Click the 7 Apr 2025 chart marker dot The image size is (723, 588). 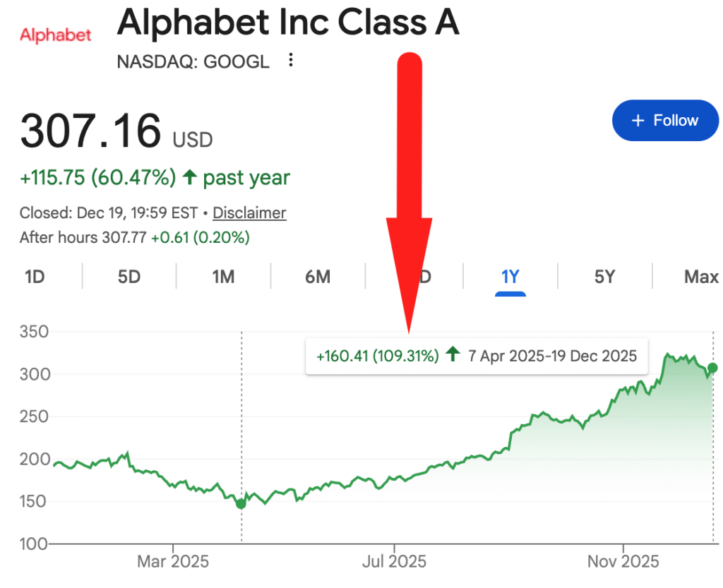(241, 503)
